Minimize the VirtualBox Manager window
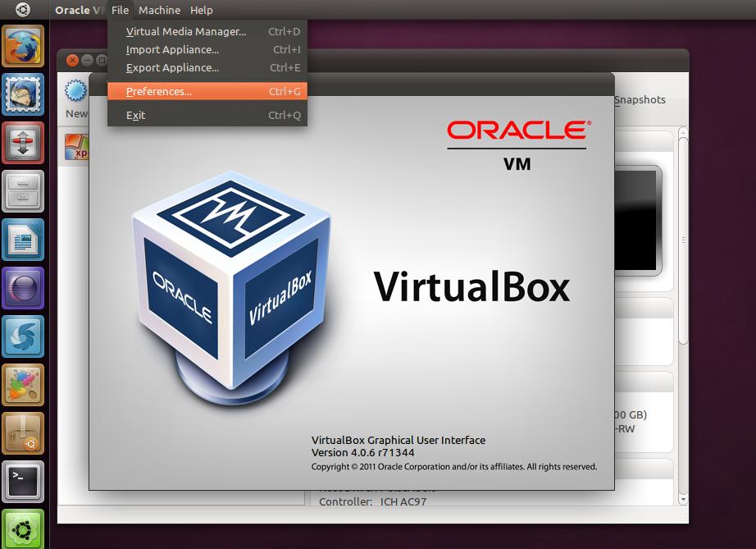Screen dimensions: 756x549 (87, 60)
